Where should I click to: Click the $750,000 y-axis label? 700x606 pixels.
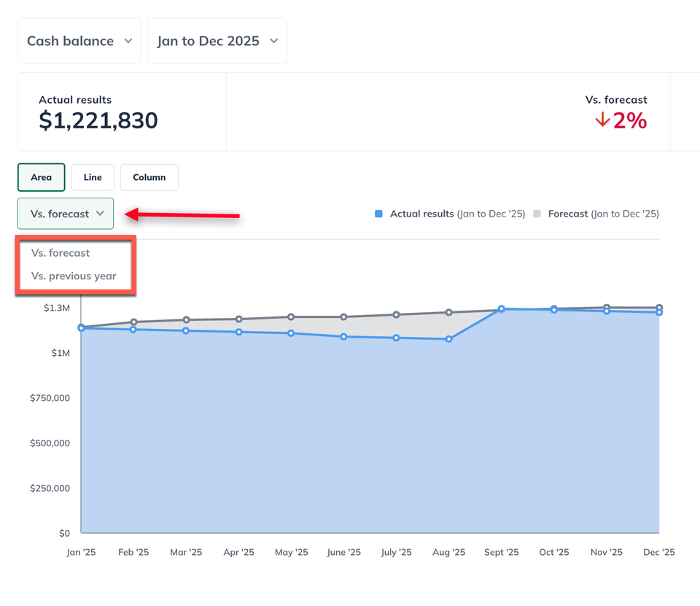tap(50, 398)
